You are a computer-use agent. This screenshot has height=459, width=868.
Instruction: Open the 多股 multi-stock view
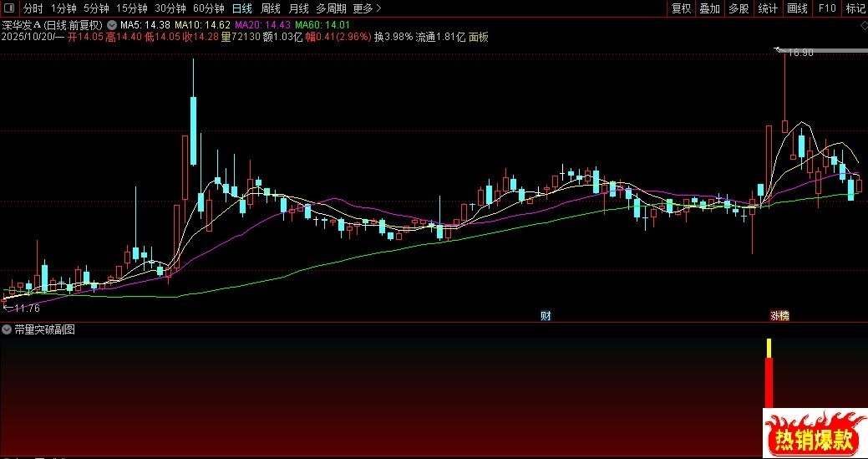739,8
